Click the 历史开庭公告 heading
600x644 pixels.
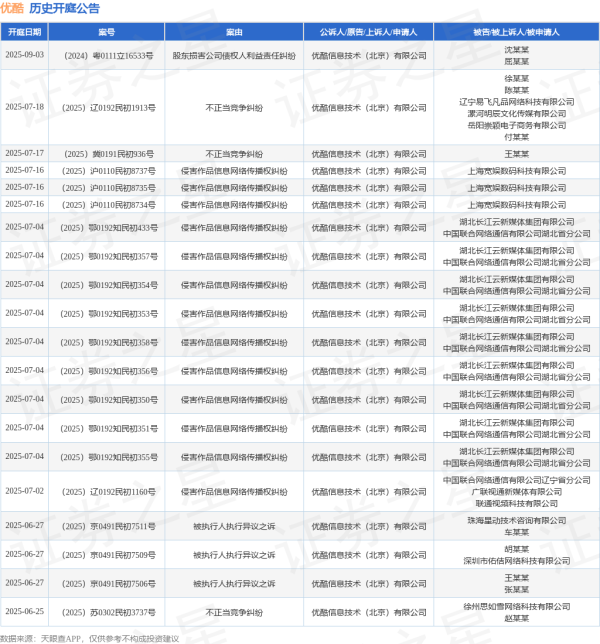point(65,9)
